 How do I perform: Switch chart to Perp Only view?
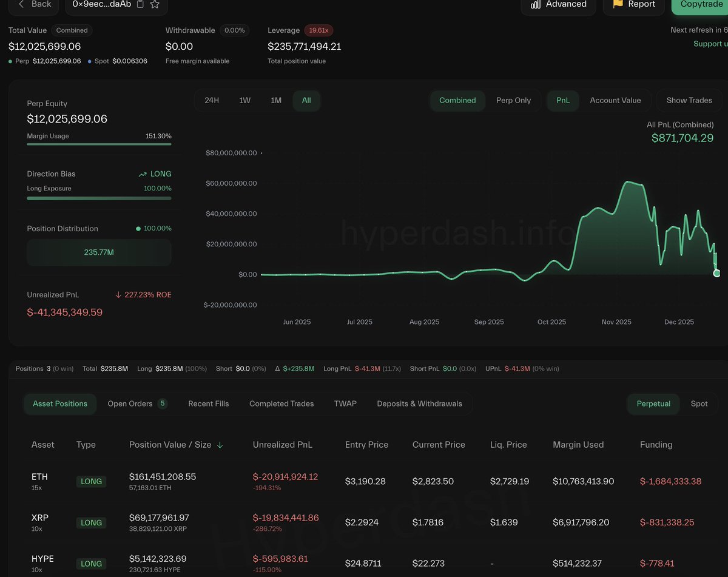(514, 100)
